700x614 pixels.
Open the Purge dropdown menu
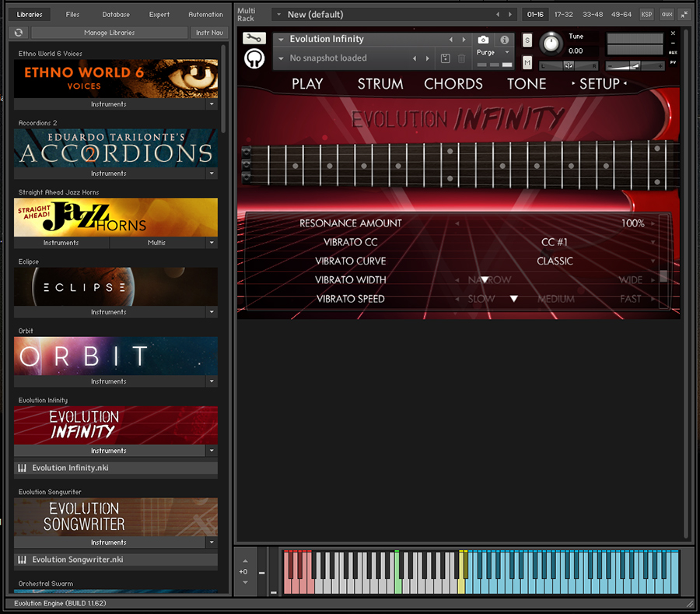[506, 52]
